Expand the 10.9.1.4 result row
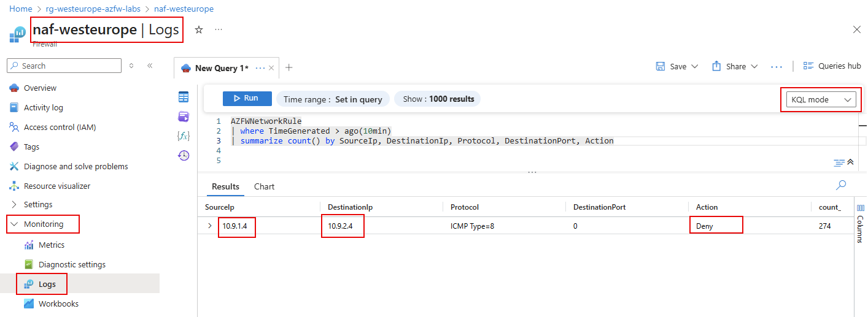Screen dimensions: 868x317 (x=210, y=226)
